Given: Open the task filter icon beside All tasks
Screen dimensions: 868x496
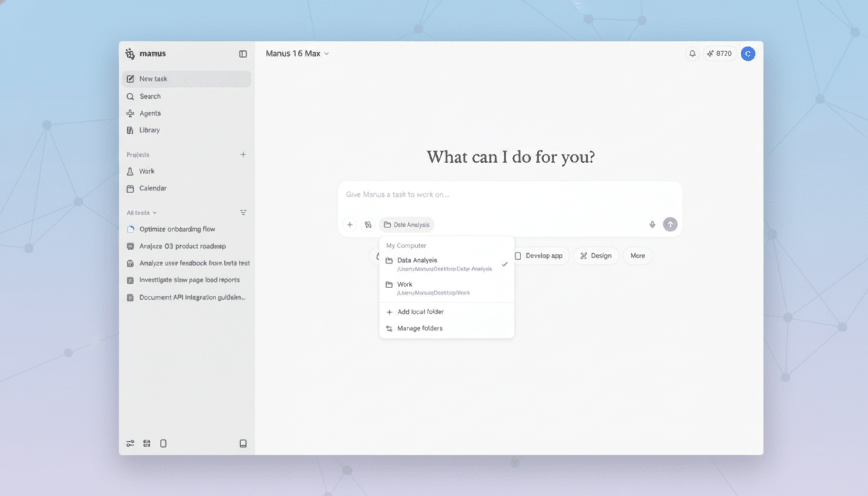Looking at the screenshot, I should tap(243, 212).
